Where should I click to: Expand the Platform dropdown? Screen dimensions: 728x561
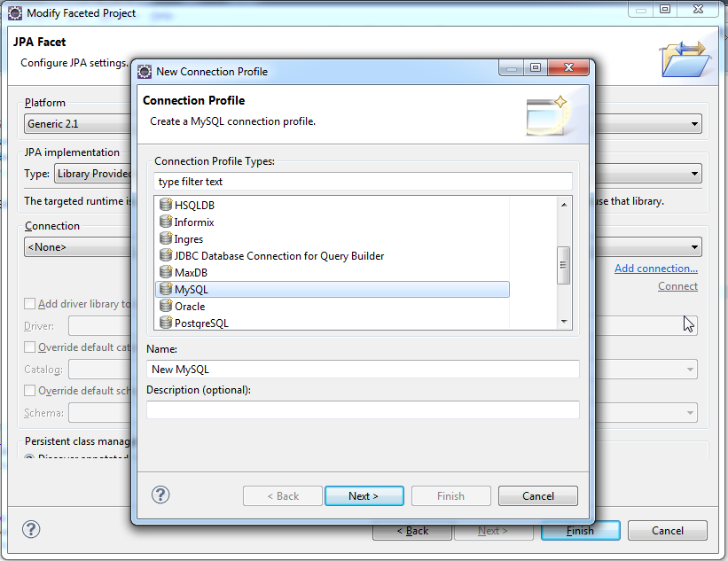[694, 124]
